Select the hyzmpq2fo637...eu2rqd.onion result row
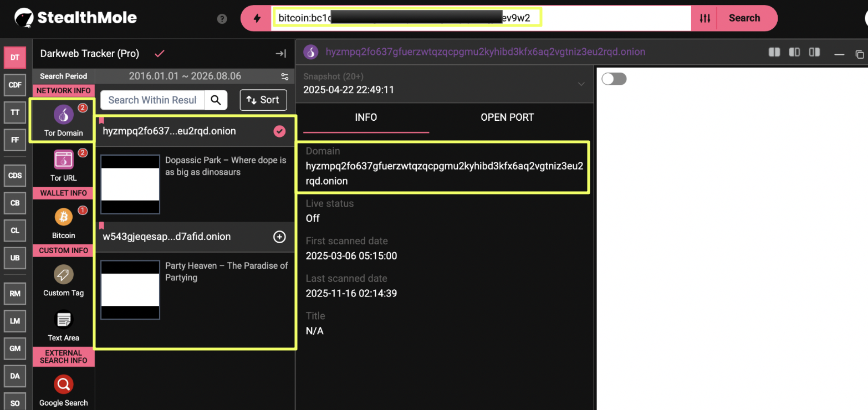The image size is (868, 410). point(195,131)
